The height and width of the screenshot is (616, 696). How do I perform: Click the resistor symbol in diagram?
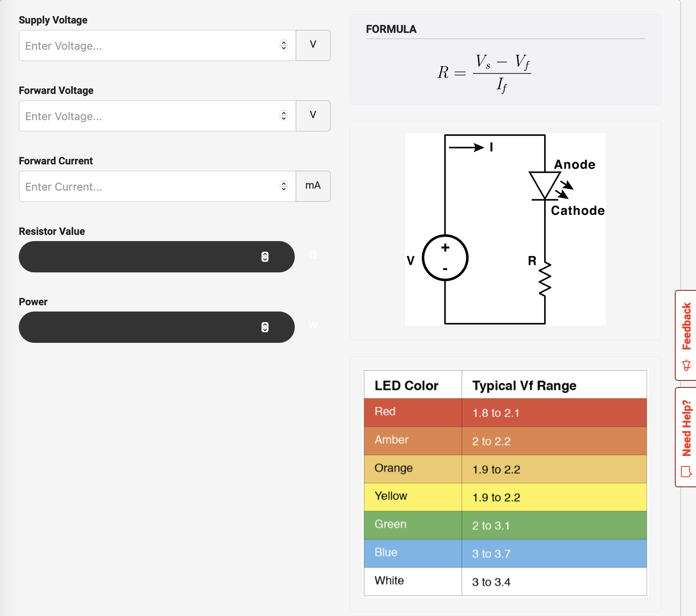tap(545, 279)
